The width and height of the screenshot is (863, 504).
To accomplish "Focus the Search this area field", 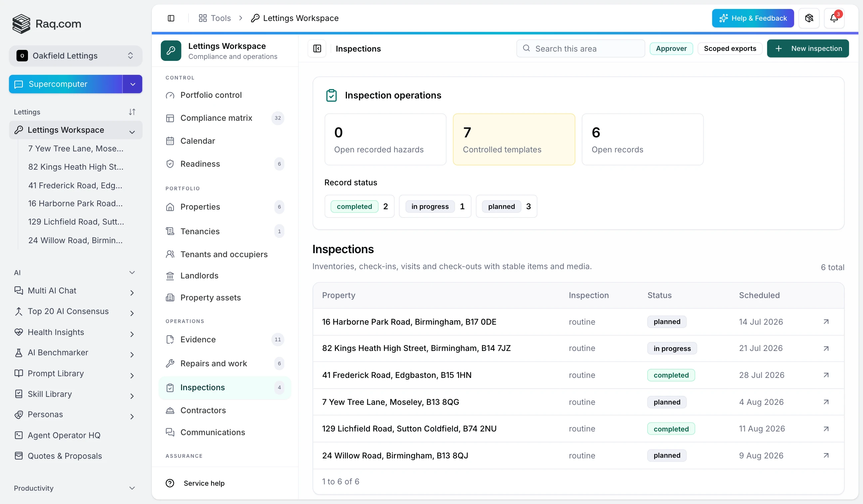I will click(x=580, y=49).
